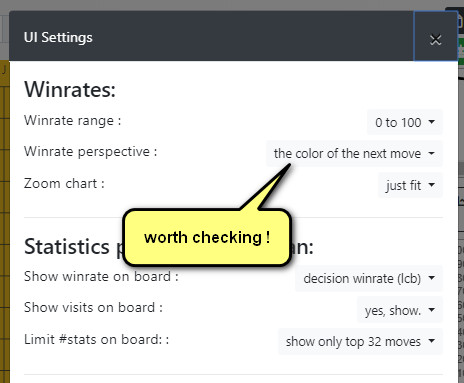Open the 'yes, show.' visits dropdown

(x=400, y=310)
